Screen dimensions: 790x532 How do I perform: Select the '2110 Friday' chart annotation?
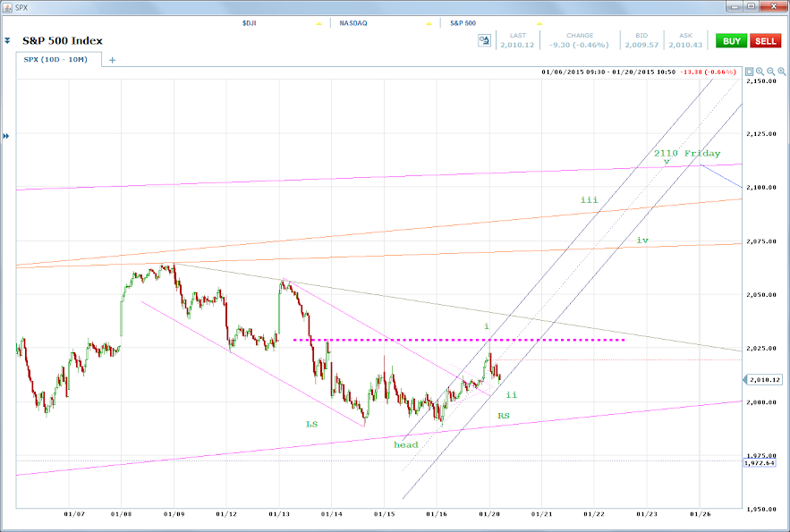(x=687, y=153)
